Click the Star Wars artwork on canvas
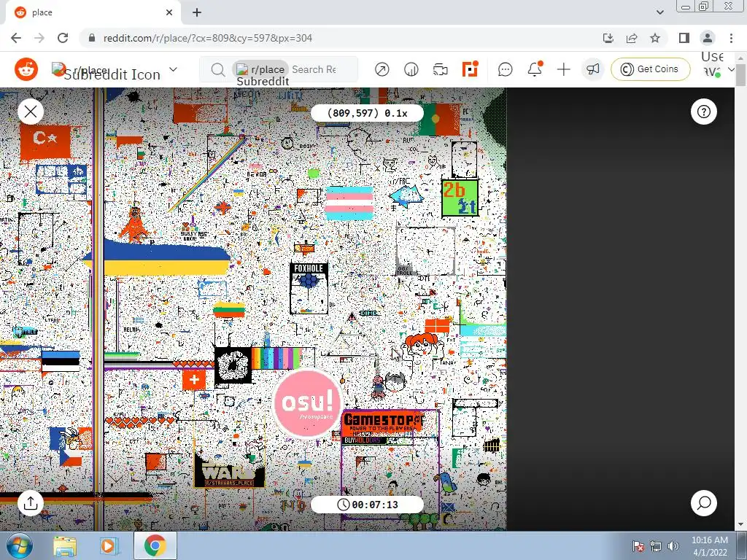 pos(229,472)
